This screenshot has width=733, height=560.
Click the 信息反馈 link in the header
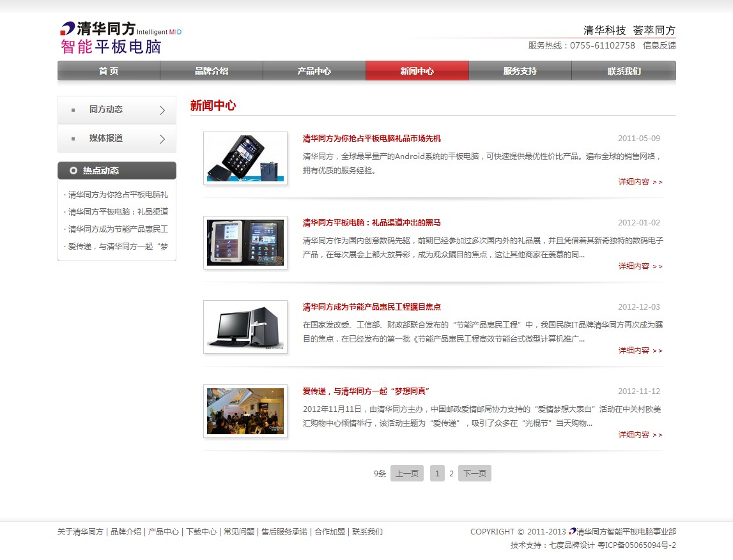click(659, 45)
